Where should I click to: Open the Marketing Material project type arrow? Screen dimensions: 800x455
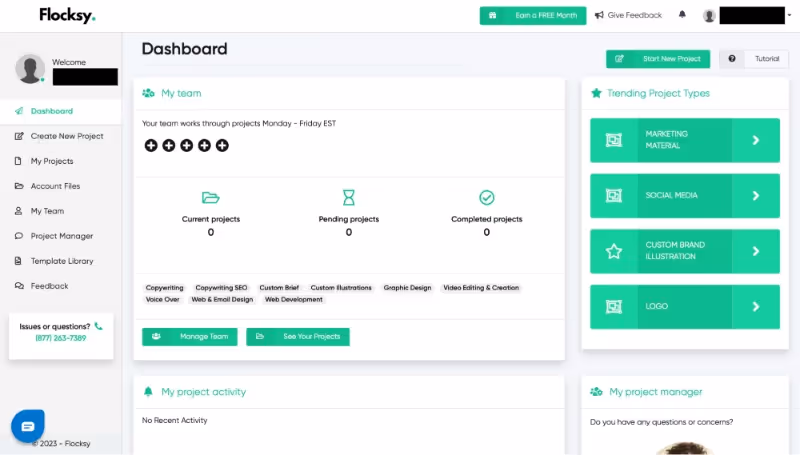pyautogui.click(x=756, y=140)
